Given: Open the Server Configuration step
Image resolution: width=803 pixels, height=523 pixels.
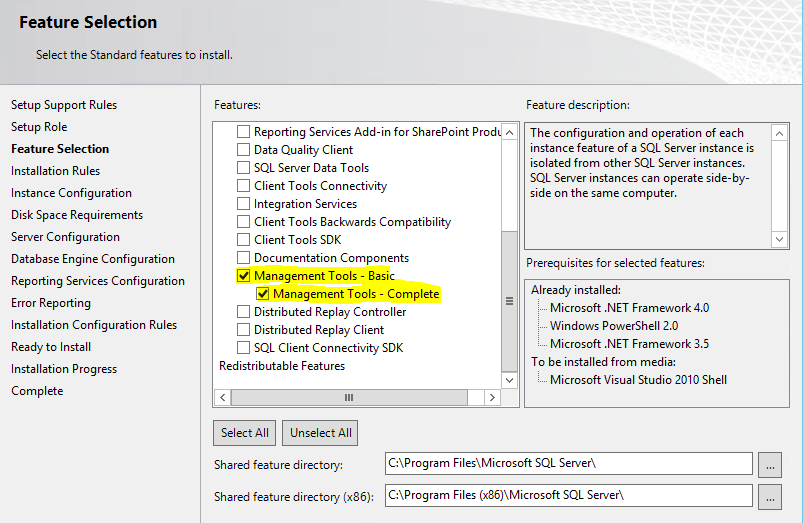Looking at the screenshot, I should pyautogui.click(x=65, y=237).
